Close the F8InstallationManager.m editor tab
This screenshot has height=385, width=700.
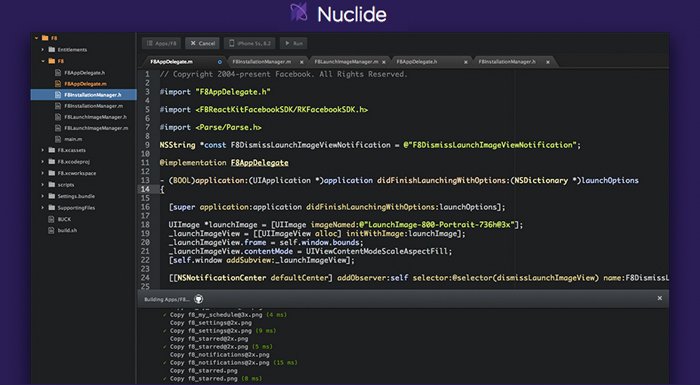302,62
